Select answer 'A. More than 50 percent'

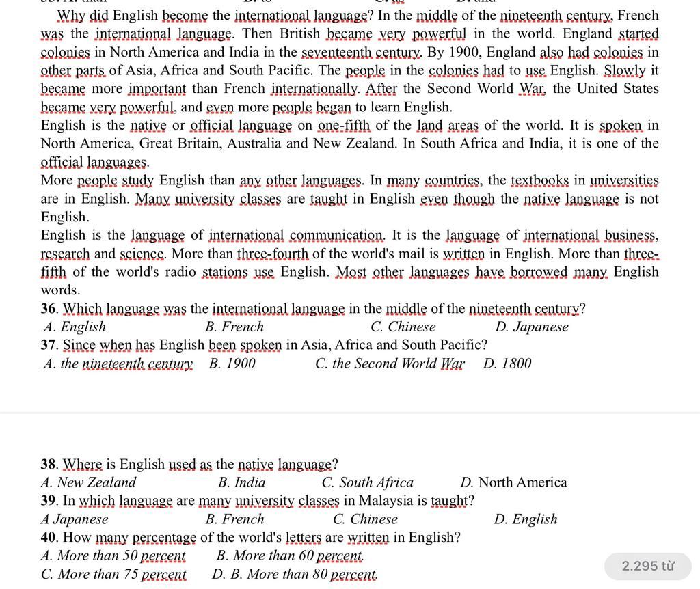tap(113, 556)
